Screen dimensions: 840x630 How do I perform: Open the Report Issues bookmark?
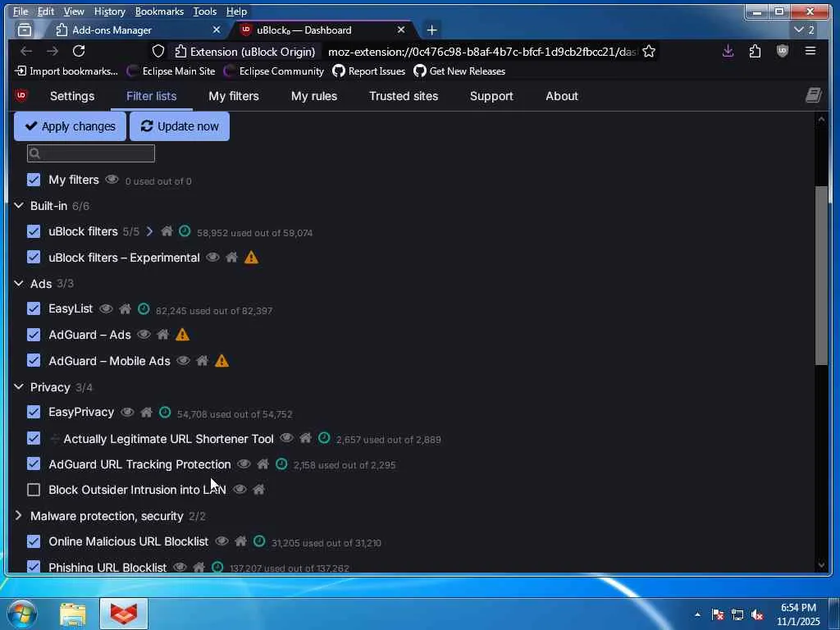[x=368, y=71]
